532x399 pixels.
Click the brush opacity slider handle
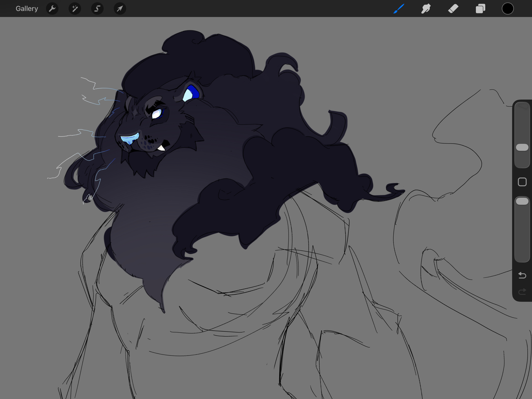pyautogui.click(x=522, y=201)
